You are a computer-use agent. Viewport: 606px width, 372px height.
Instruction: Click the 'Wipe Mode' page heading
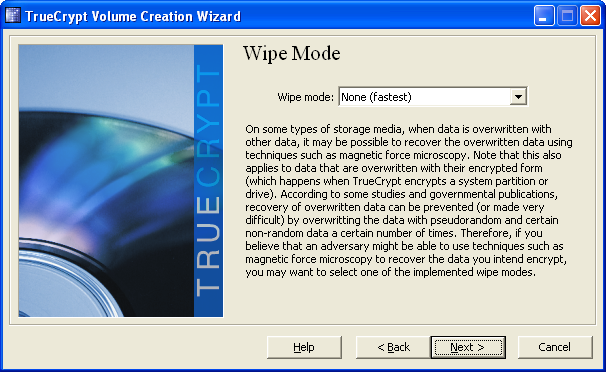coord(292,53)
